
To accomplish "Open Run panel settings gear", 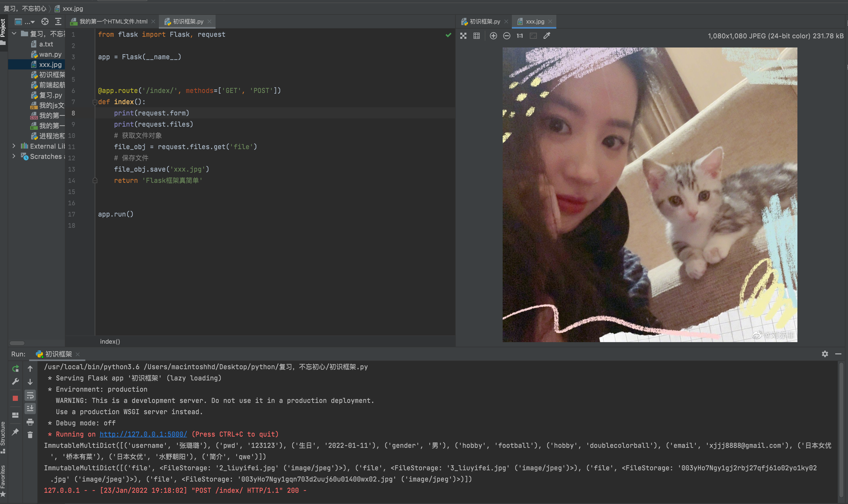I will 825,354.
